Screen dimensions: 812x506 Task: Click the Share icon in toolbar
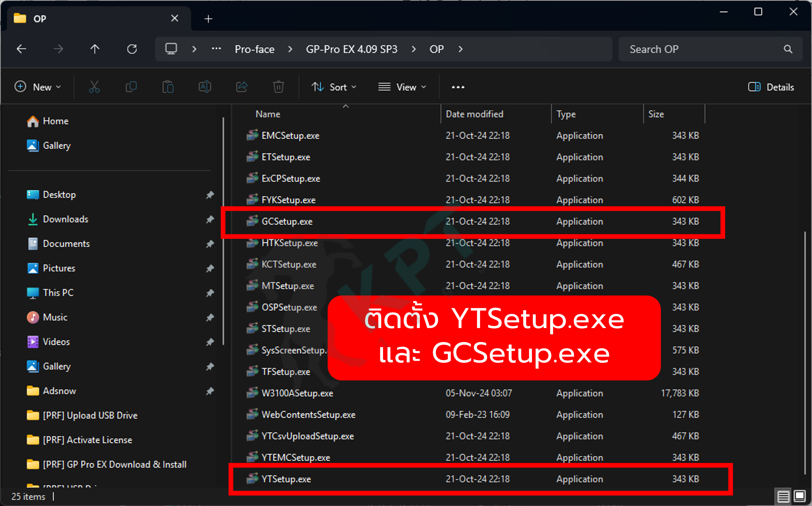tap(242, 87)
